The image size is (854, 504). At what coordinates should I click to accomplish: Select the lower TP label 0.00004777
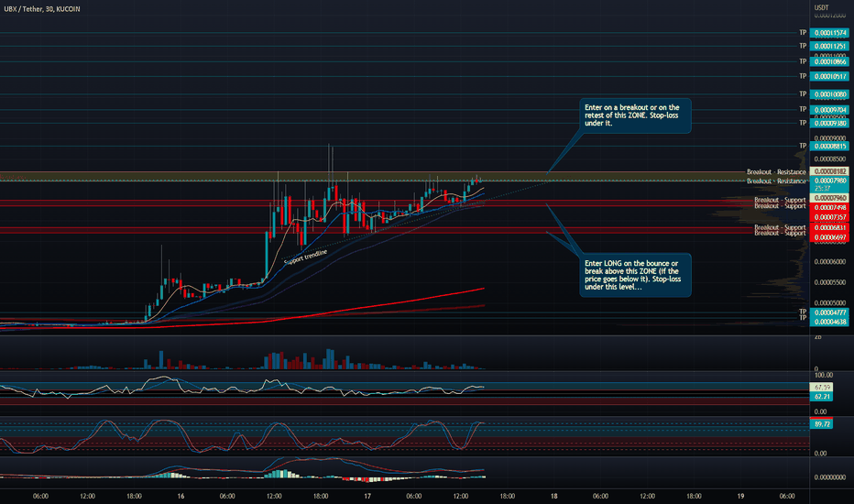(x=829, y=312)
